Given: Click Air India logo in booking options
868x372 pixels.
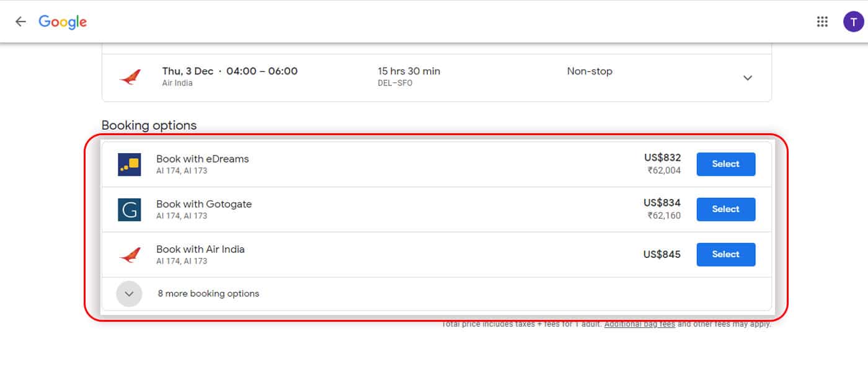Looking at the screenshot, I should coord(130,255).
